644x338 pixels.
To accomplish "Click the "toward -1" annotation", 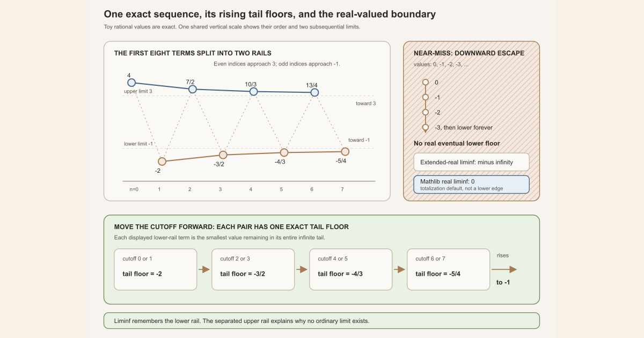I will point(360,140).
